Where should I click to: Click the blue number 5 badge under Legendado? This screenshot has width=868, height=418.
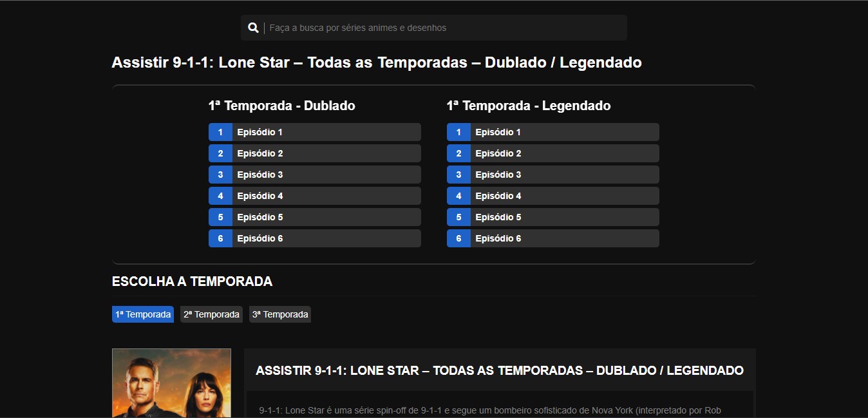tap(458, 217)
